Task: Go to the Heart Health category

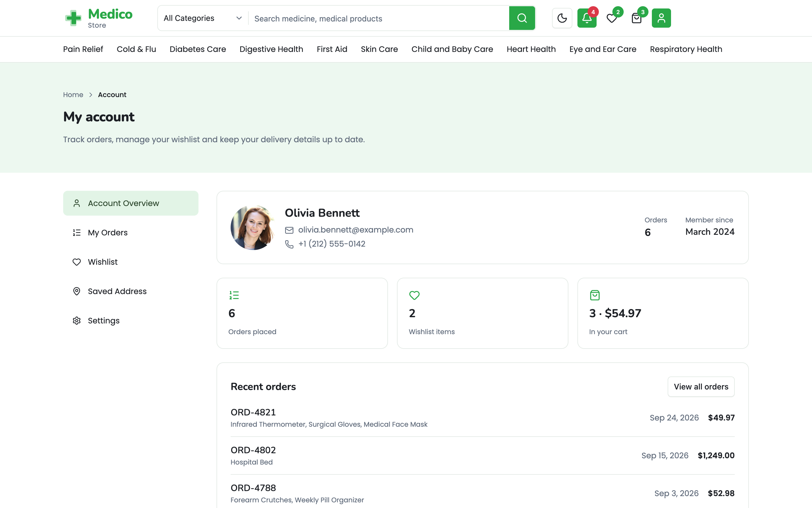Action: [x=531, y=49]
